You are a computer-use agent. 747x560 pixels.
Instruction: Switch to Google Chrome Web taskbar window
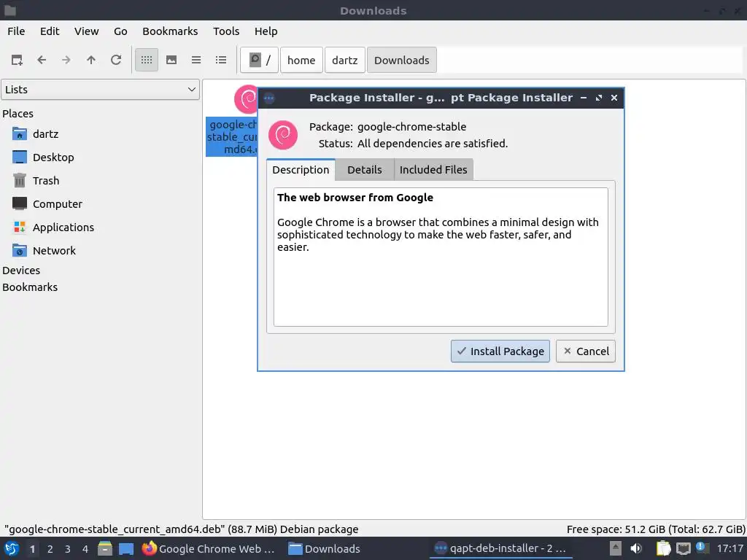[209, 549]
